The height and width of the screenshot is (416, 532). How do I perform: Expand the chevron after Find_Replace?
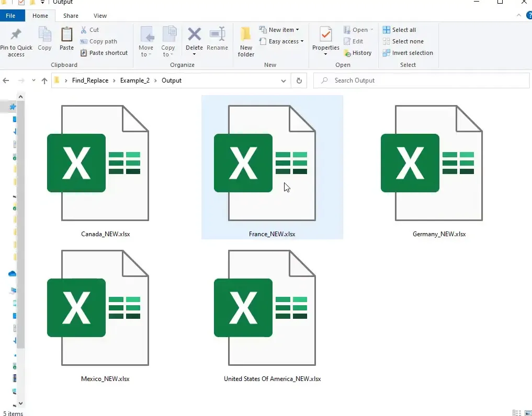click(114, 80)
